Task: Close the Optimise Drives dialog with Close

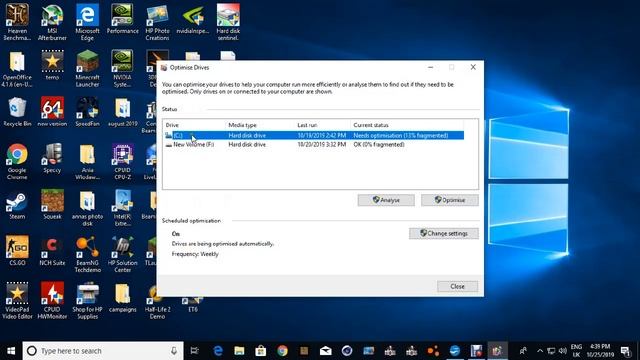Action: [457, 287]
